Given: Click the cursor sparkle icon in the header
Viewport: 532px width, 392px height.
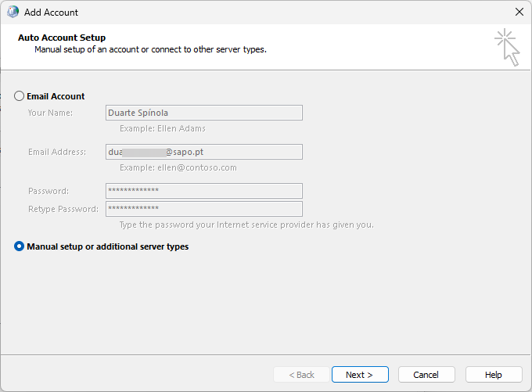Looking at the screenshot, I should click(x=507, y=47).
